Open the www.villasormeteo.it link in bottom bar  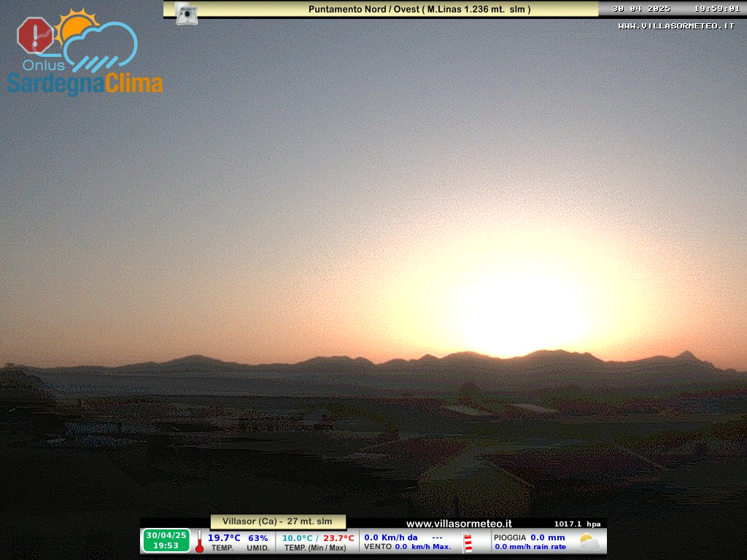[x=459, y=524]
